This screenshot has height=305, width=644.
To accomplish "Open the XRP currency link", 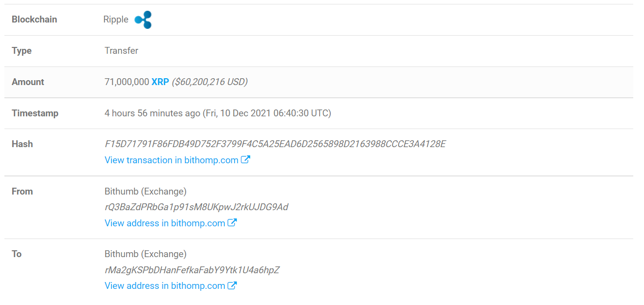I will pos(160,82).
